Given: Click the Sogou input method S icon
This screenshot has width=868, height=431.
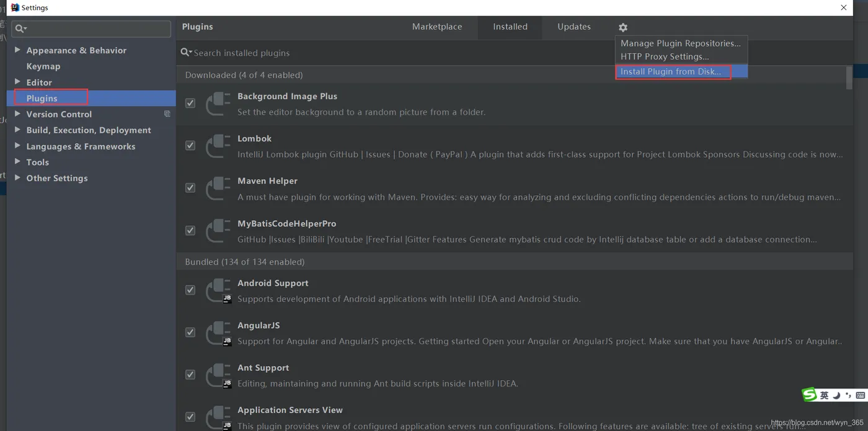Looking at the screenshot, I should (x=809, y=395).
